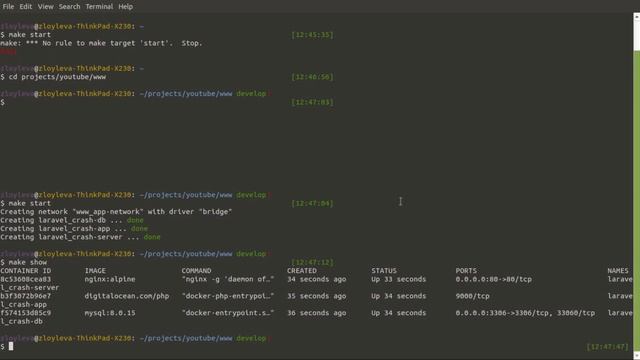The height and width of the screenshot is (360, 640).
Task: Click the PORTS column header
Action: point(466,271)
